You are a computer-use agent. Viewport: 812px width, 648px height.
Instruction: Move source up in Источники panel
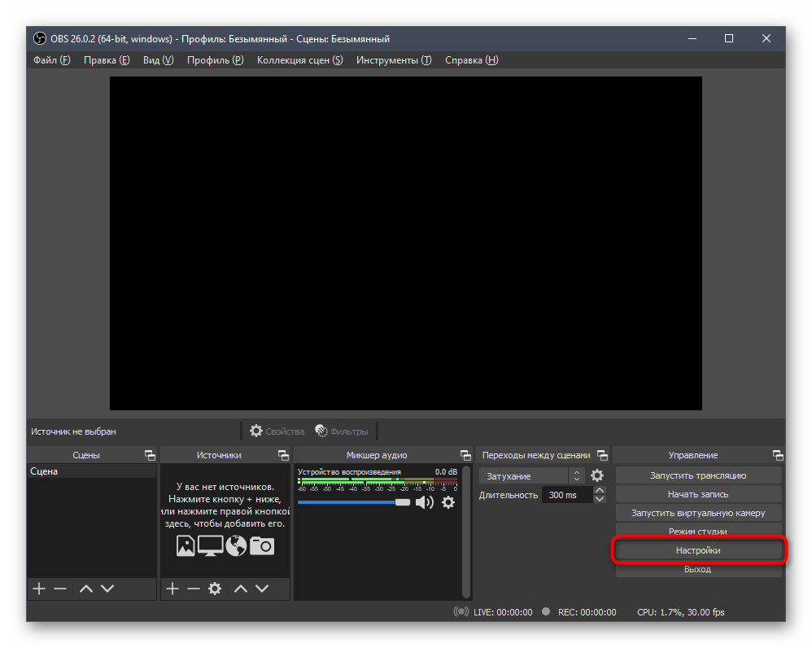point(242,589)
